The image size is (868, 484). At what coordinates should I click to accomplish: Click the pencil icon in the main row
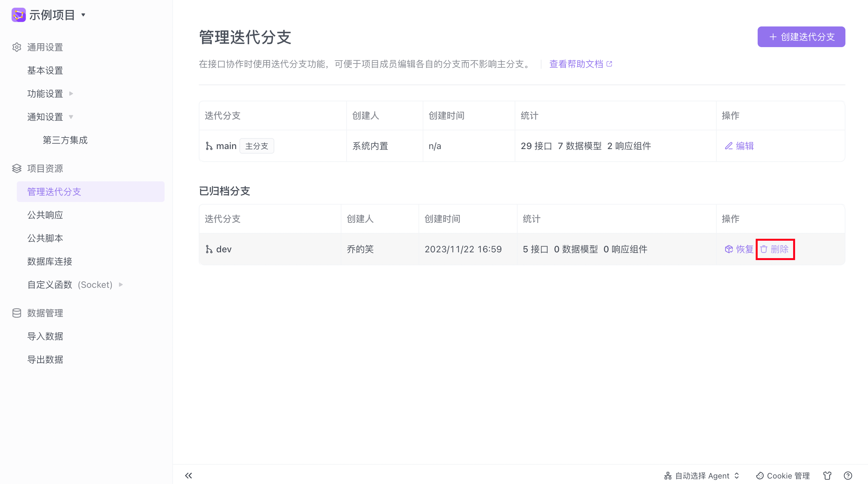(x=729, y=146)
